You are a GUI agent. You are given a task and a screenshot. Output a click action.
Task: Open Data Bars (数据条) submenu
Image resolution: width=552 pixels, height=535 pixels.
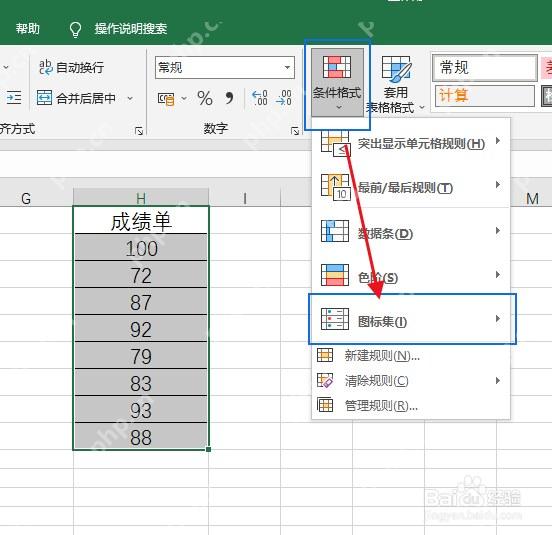click(411, 232)
